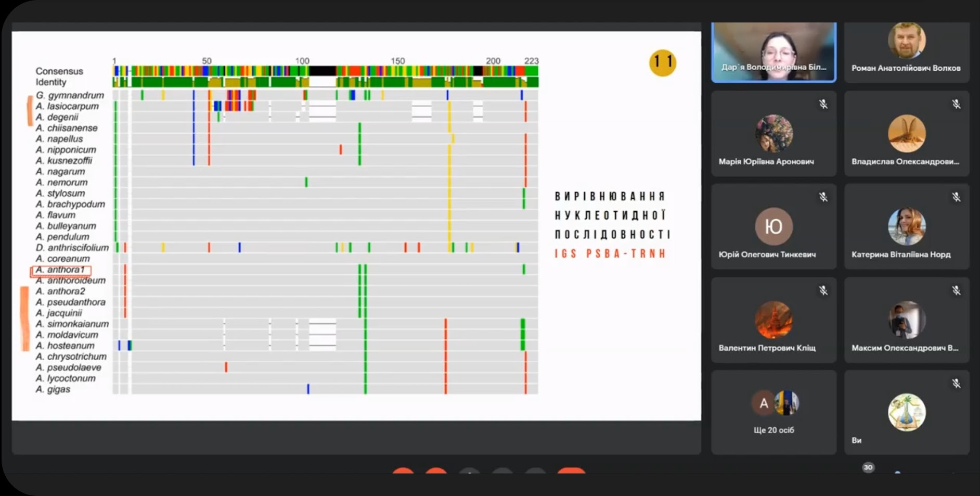Click the A. anthora1 highlighted sequence label
Viewport: 980px width, 496px height.
pyautogui.click(x=61, y=270)
